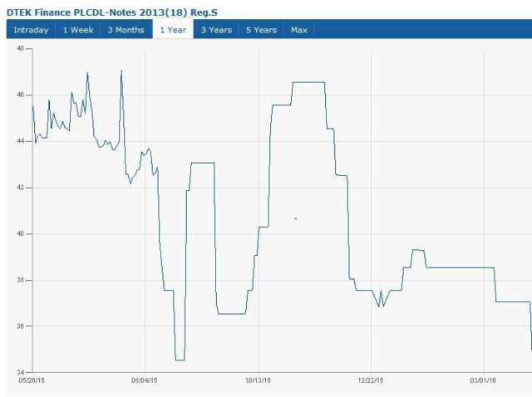Click the 12/22/15 x-axis date label
The height and width of the screenshot is (397, 532).
[x=371, y=380]
